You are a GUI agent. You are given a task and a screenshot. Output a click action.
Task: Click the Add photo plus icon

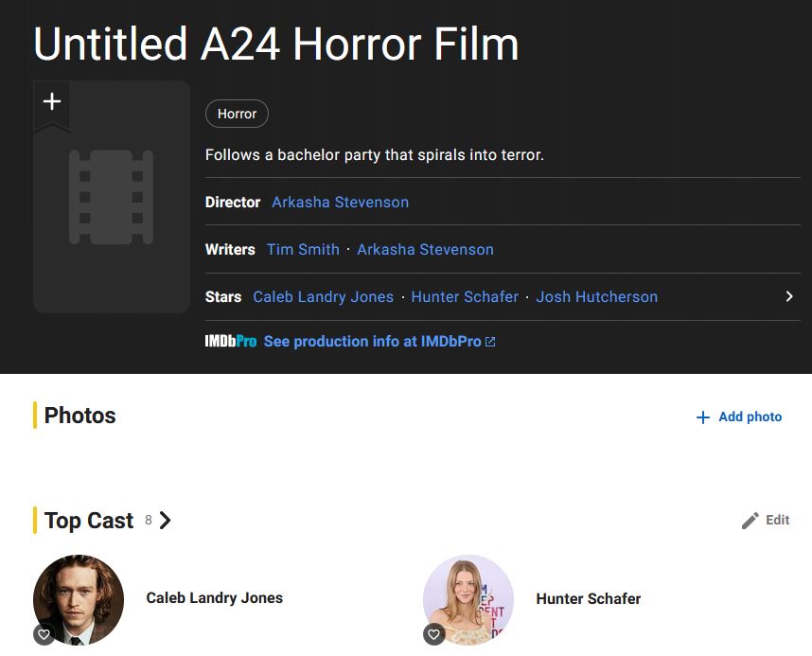tap(703, 417)
